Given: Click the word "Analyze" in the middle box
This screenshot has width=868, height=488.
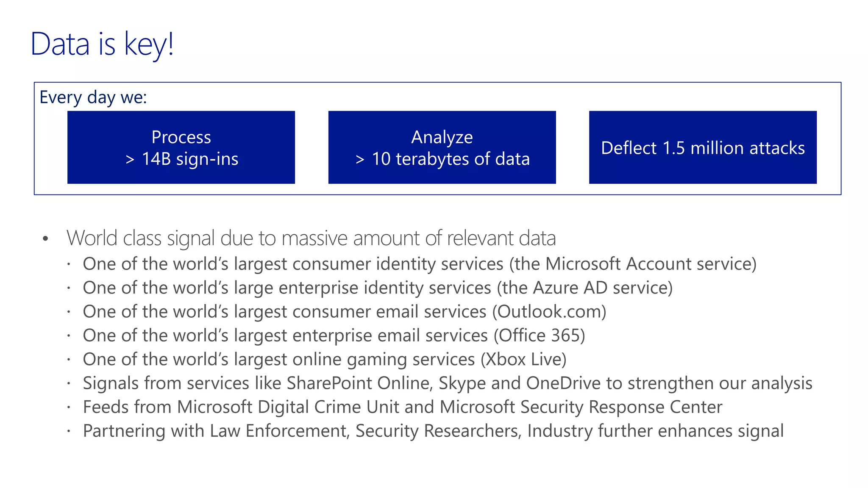Looking at the screenshot, I should click(442, 138).
